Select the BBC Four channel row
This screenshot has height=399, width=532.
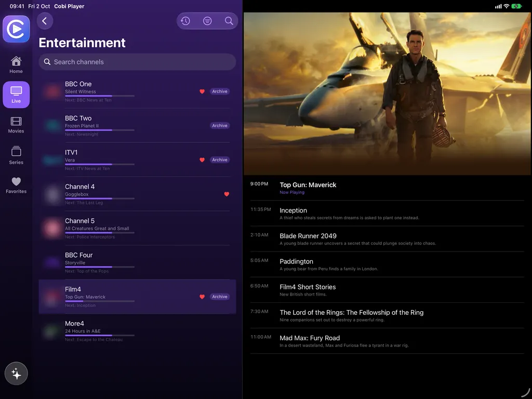coord(137,262)
